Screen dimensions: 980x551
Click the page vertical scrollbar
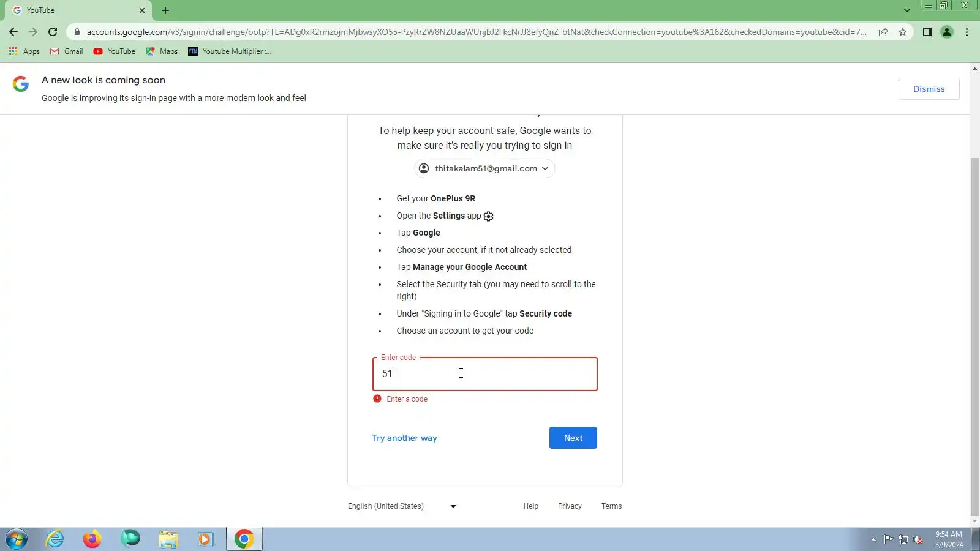974,337
